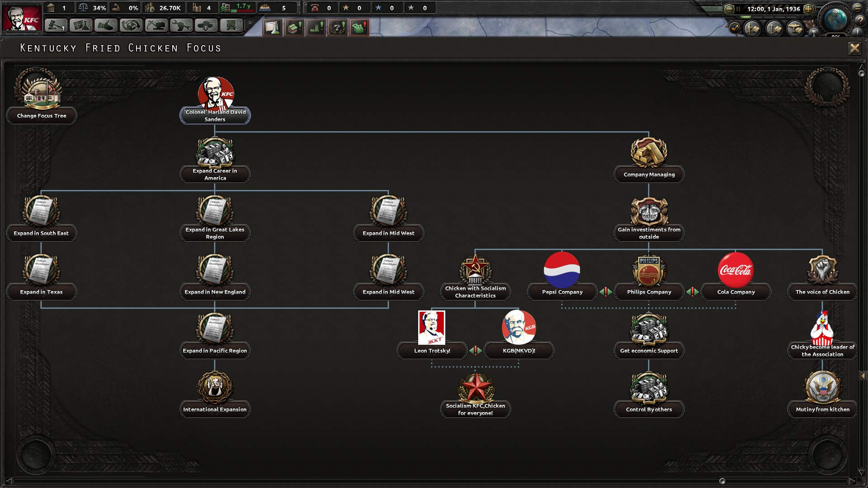This screenshot has height=488, width=868.
Task: Click the research slot alert icon
Action: pyautogui.click(x=273, y=28)
